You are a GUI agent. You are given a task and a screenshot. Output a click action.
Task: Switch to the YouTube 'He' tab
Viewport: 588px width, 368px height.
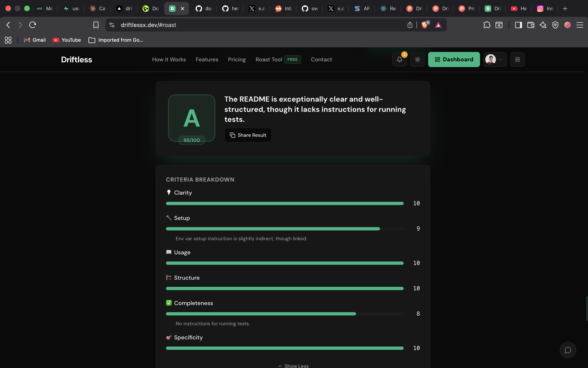(x=519, y=9)
